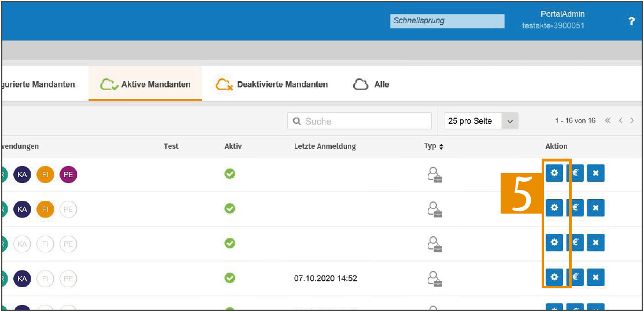The width and height of the screenshot is (644, 312).
Task: Click Euro button in row with purple PE badge
Action: [575, 173]
